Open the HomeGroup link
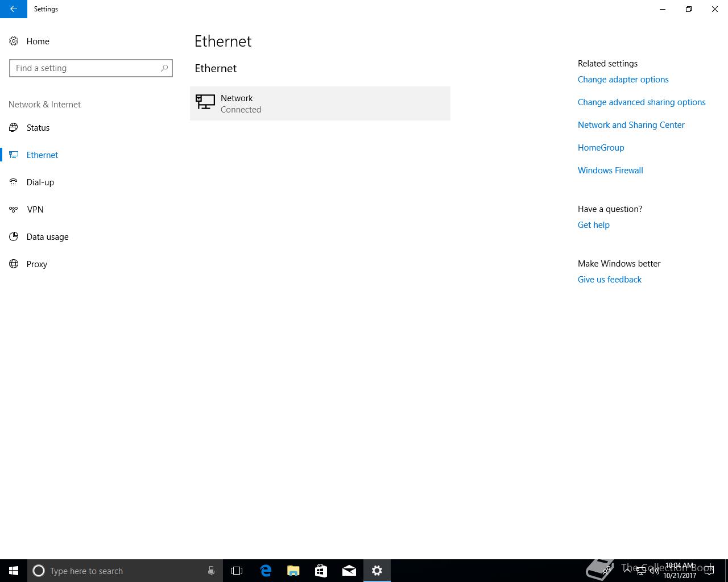The width and height of the screenshot is (728, 582). [601, 148]
